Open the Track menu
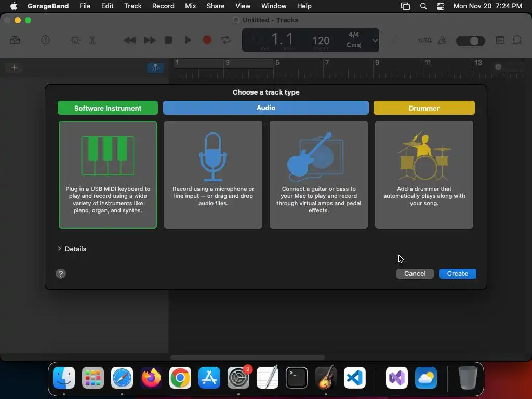This screenshot has width=532, height=399. tap(132, 6)
